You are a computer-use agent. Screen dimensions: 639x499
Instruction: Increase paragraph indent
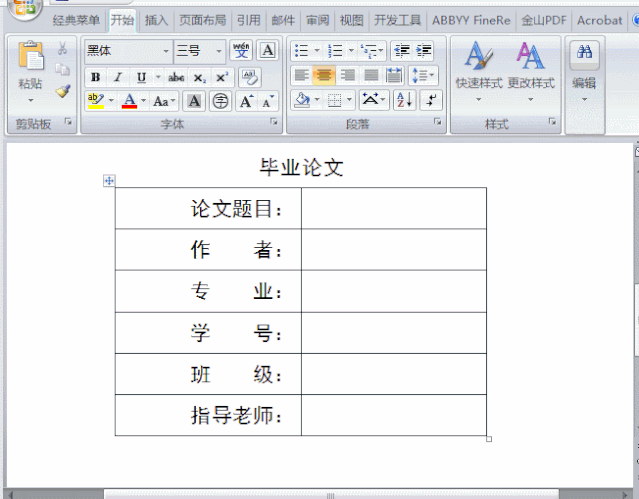[x=423, y=51]
